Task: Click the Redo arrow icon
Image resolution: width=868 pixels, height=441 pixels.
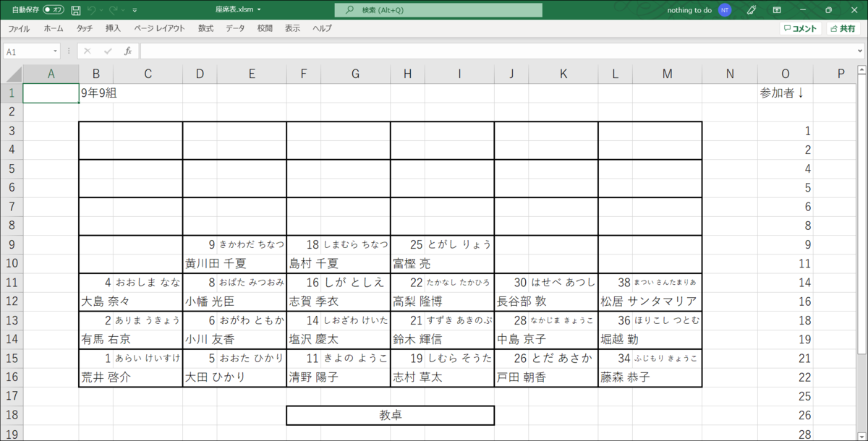Action: point(114,10)
